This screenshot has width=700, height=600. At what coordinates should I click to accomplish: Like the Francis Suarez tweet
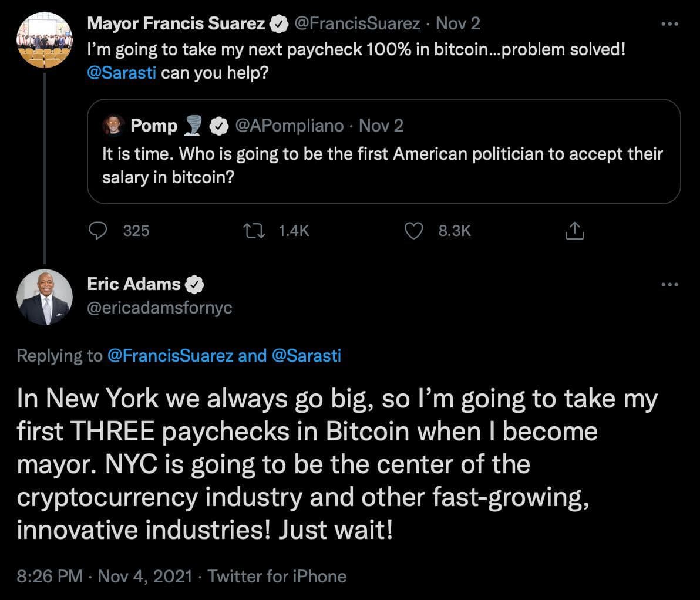pos(414,231)
